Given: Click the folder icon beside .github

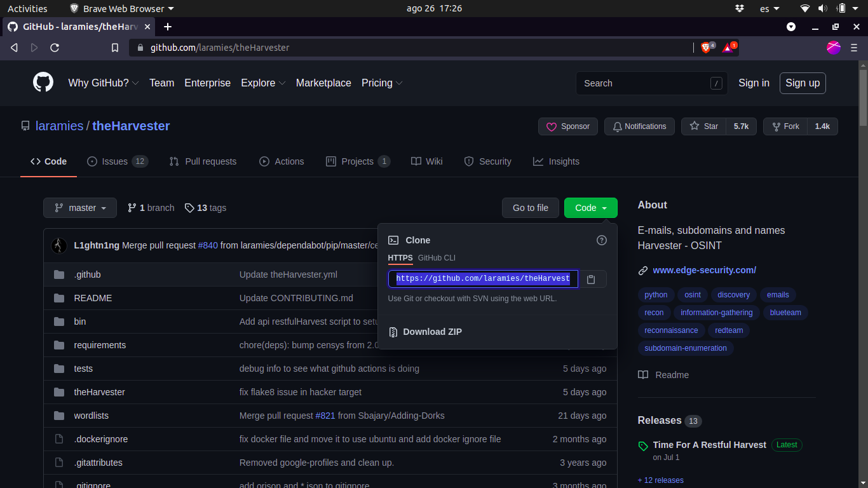Looking at the screenshot, I should (59, 274).
